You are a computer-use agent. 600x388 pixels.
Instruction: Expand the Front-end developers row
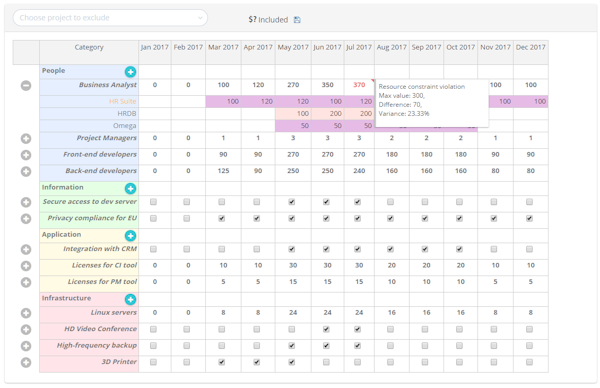click(26, 155)
